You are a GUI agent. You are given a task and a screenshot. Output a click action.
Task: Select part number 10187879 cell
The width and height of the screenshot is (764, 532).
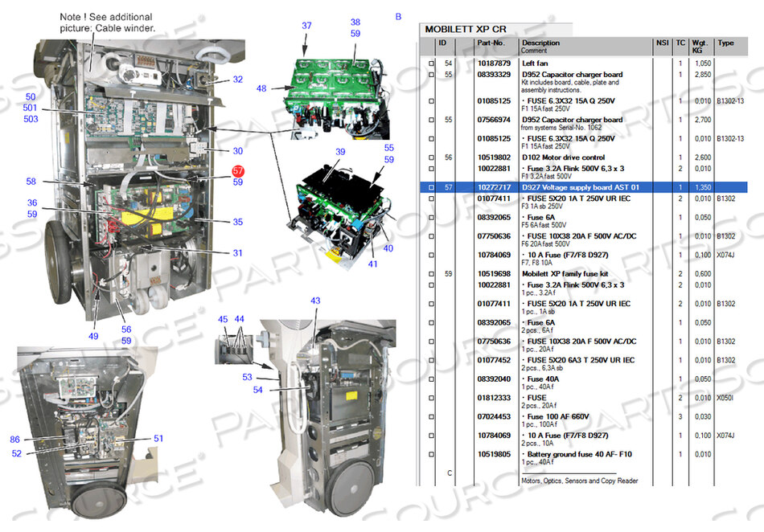[x=494, y=63]
